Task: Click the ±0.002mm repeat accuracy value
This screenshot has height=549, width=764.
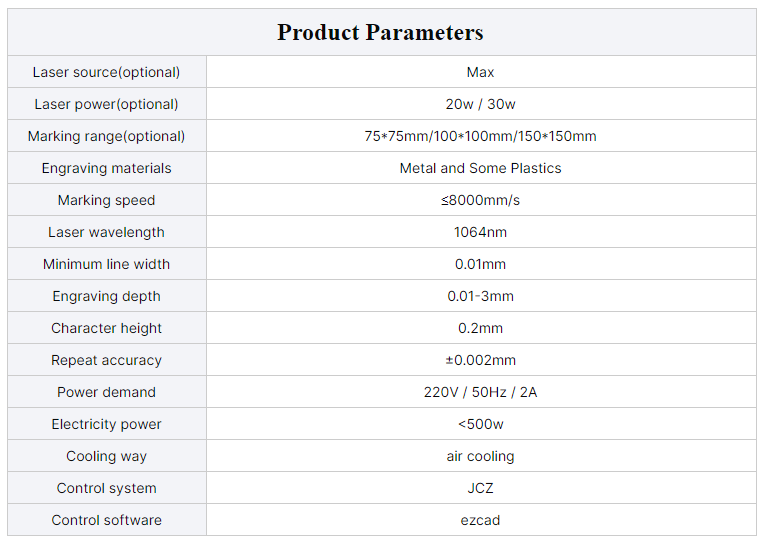Action: 480,360
